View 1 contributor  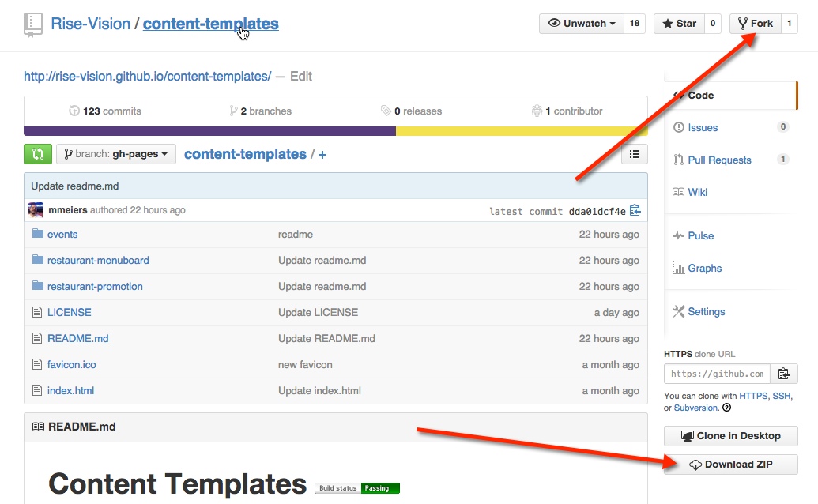coord(567,111)
